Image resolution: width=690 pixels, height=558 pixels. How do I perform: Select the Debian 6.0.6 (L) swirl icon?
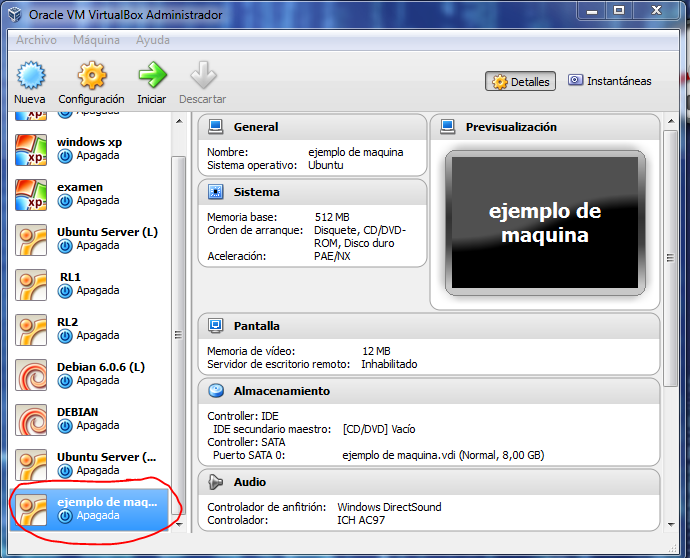click(31, 375)
